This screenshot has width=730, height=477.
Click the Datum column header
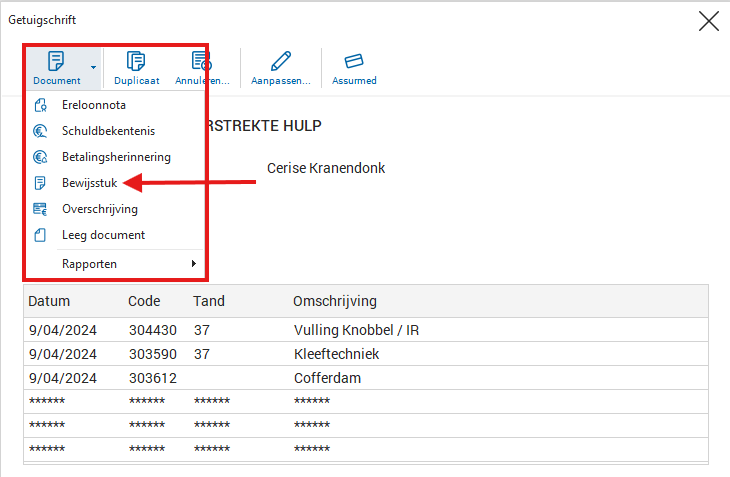(x=49, y=301)
